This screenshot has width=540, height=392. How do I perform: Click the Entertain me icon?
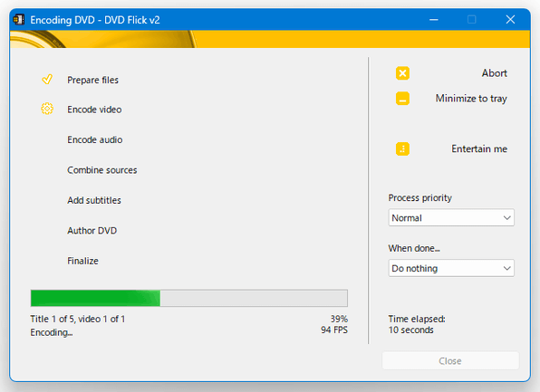[402, 149]
